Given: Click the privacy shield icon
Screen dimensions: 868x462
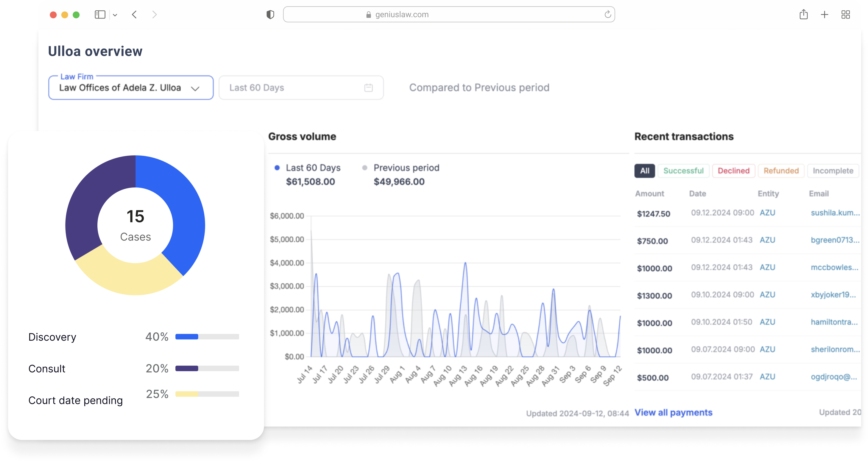Looking at the screenshot, I should point(270,14).
